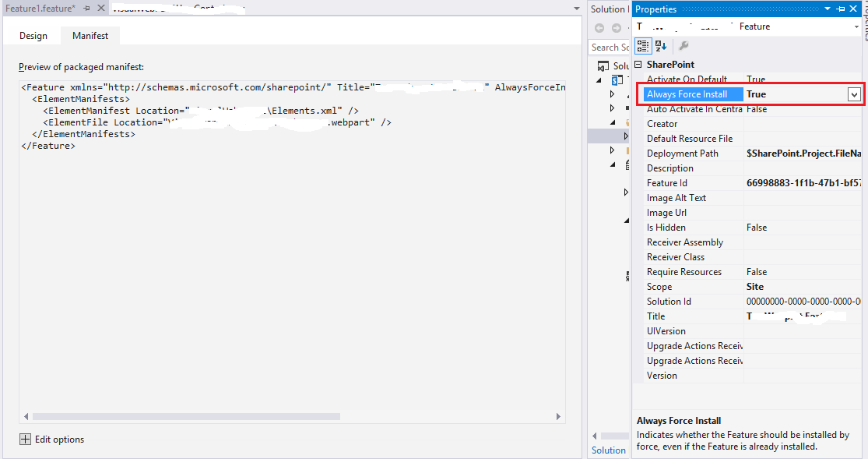Expand second child node under project
The height and width of the screenshot is (459, 868).
coord(612,108)
